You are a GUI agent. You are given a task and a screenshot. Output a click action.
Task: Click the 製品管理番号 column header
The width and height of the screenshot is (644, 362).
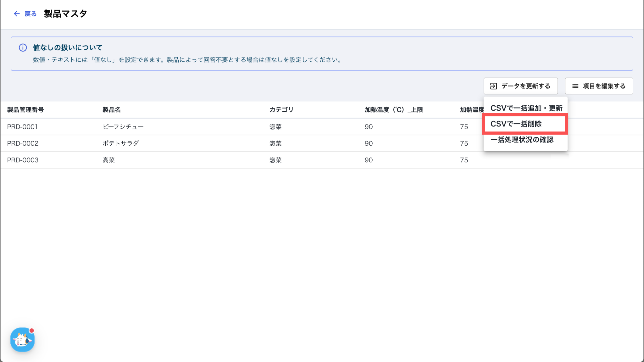click(25, 110)
